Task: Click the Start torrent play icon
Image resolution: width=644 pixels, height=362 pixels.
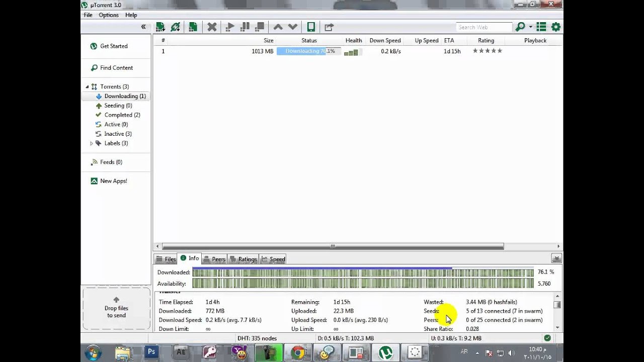Action: click(x=230, y=27)
